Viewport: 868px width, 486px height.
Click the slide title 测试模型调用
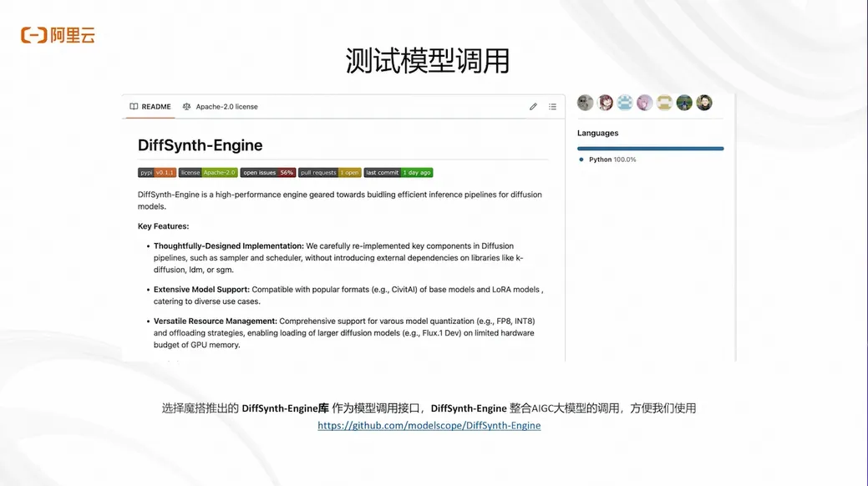428,60
